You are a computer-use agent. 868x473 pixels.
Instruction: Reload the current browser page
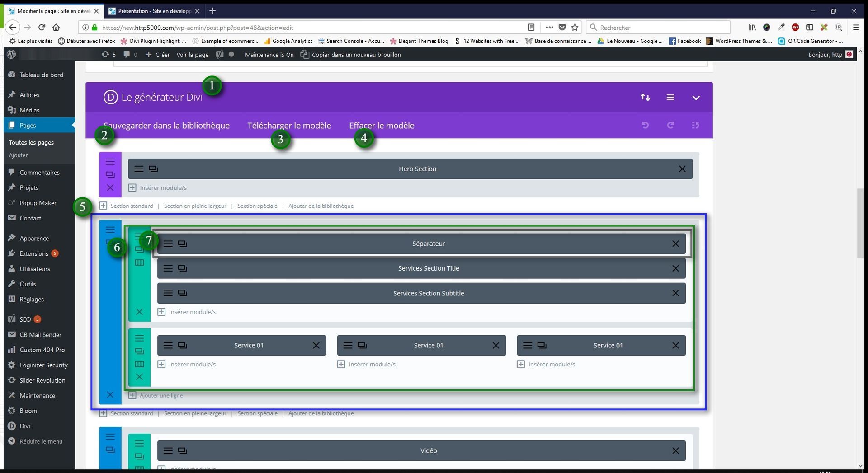pyautogui.click(x=42, y=28)
